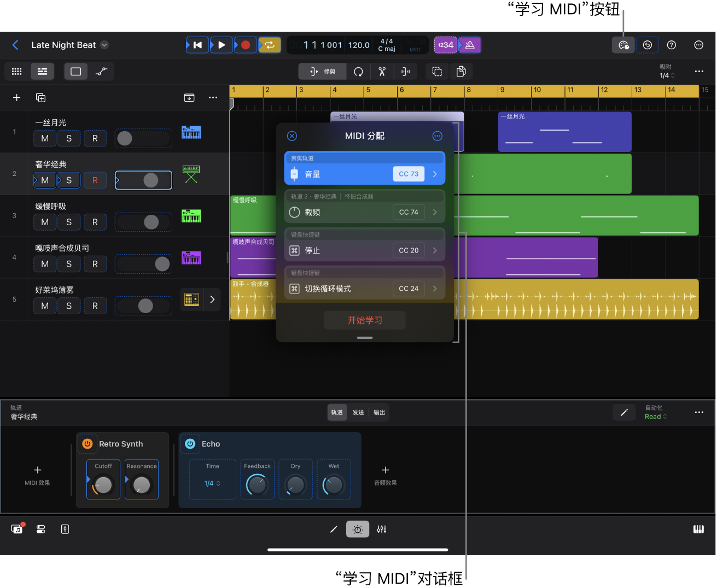The height and width of the screenshot is (588, 717).
Task: Switch to the 发送 tab
Action: tap(358, 413)
